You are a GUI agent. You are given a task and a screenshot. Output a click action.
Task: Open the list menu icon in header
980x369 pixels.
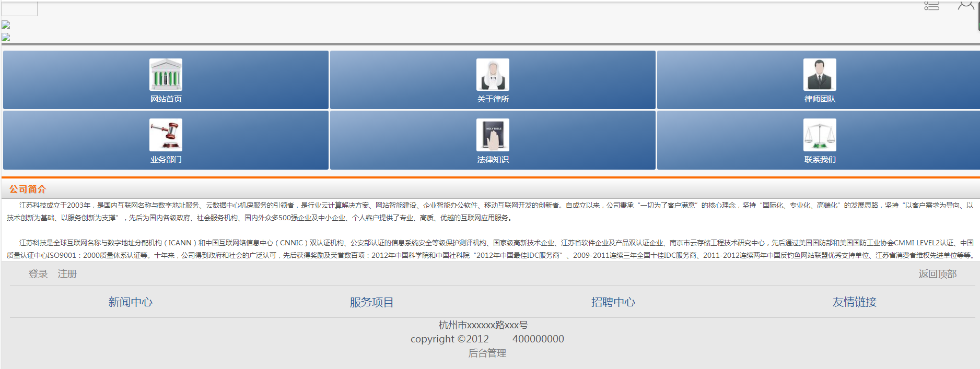[x=931, y=6]
